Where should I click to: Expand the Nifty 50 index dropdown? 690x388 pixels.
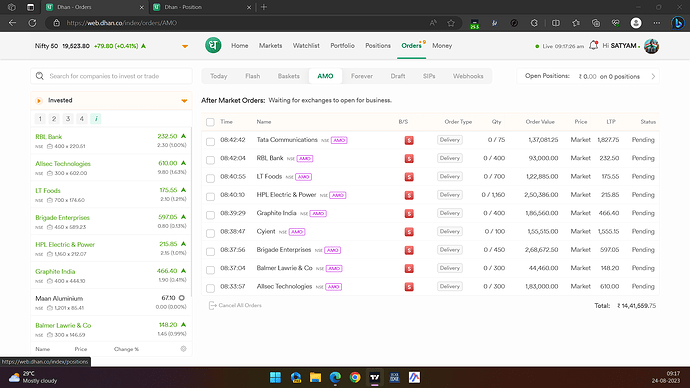click(x=185, y=46)
